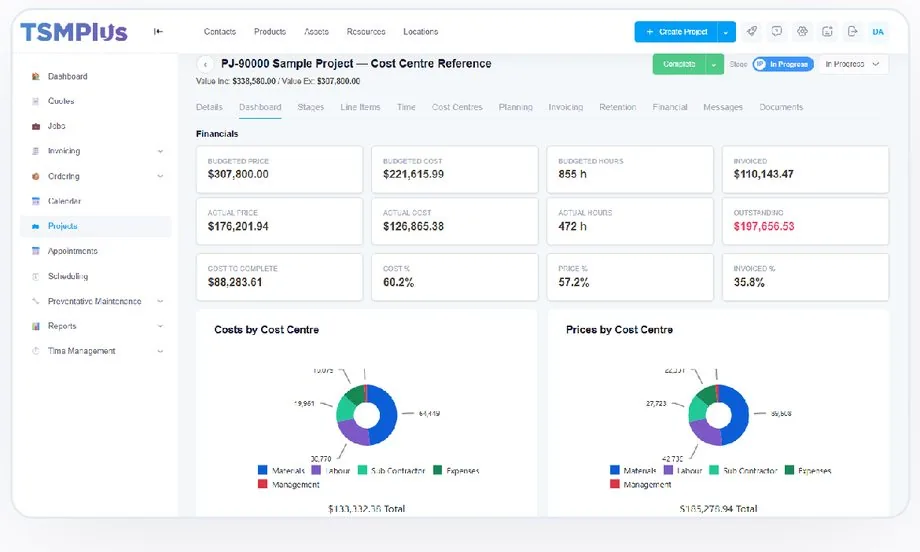Click the Cost to Complete $88,283.61 value
920x552 pixels.
235,282
